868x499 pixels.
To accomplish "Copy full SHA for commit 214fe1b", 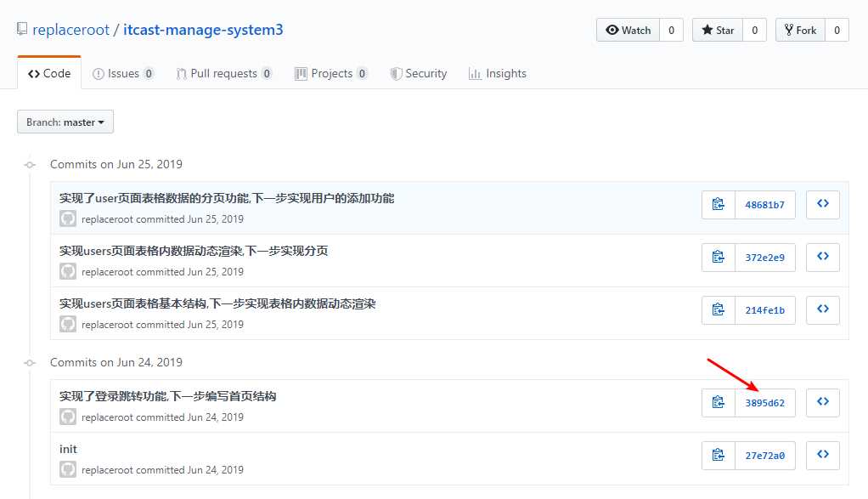I will coord(718,309).
